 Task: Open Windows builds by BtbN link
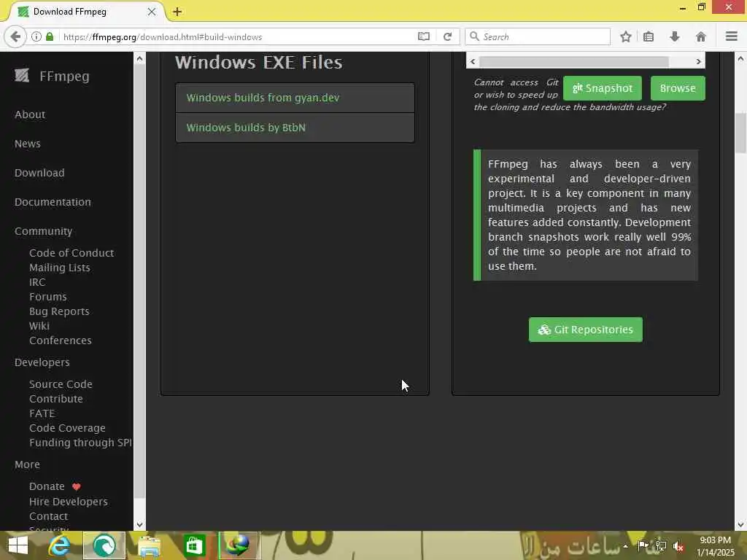(246, 128)
